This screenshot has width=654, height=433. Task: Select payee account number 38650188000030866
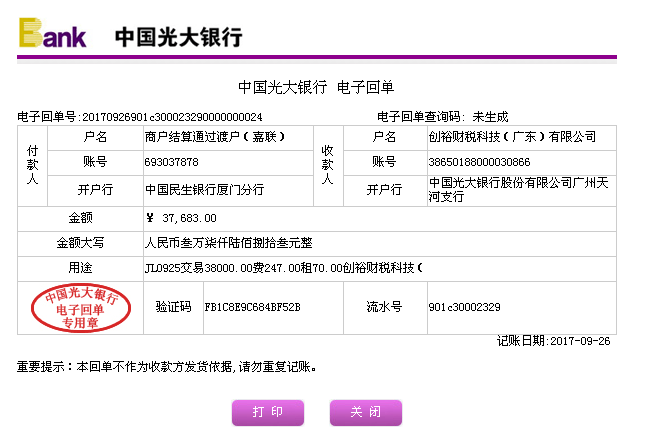pos(478,161)
